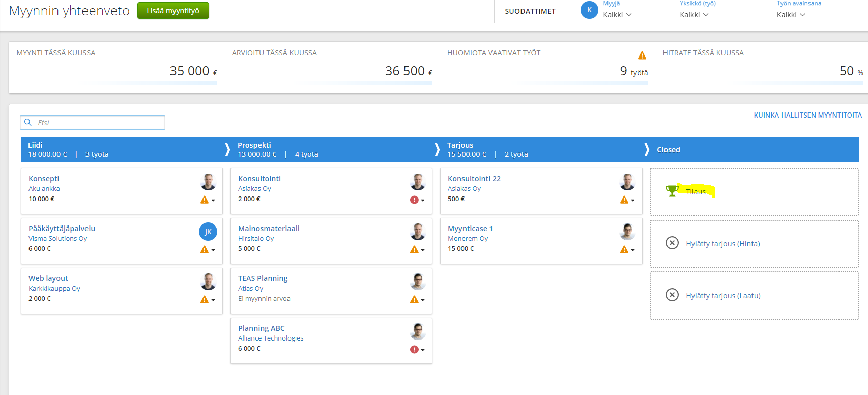Expand the status arrow on Konsepti card
This screenshot has width=868, height=395.
[213, 201]
